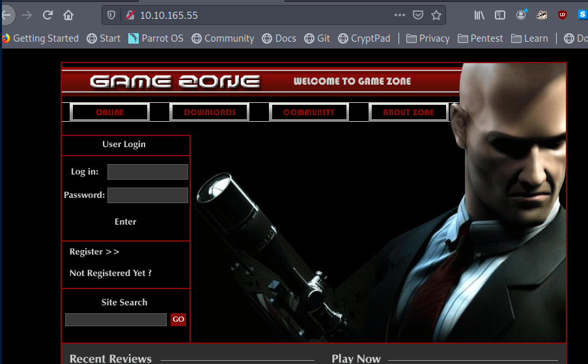Go back to the previous page
The height and width of the screenshot is (364, 588).
[x=7, y=15]
